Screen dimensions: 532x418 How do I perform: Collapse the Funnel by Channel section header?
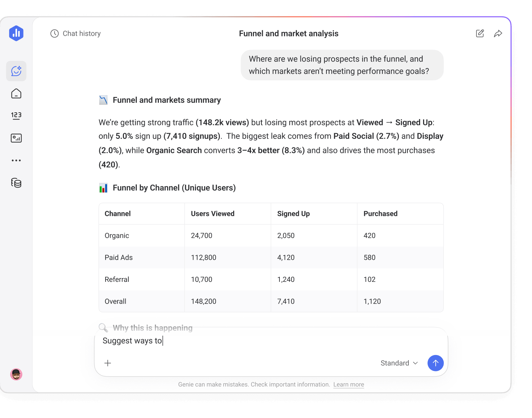tap(174, 188)
